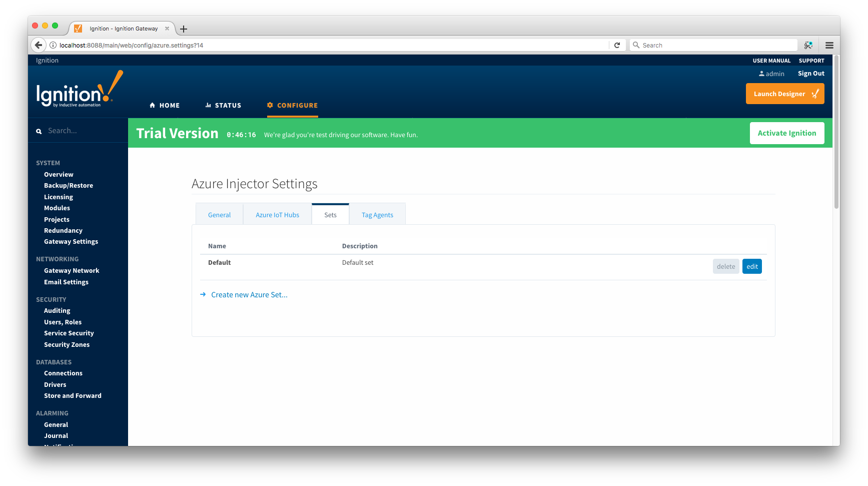Click the browser extension icon beside search
Viewport: 868px width, 486px height.
808,45
